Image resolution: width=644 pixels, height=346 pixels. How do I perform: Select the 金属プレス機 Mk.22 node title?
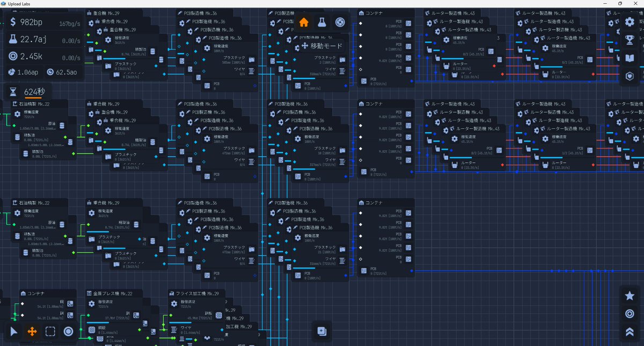click(112, 293)
